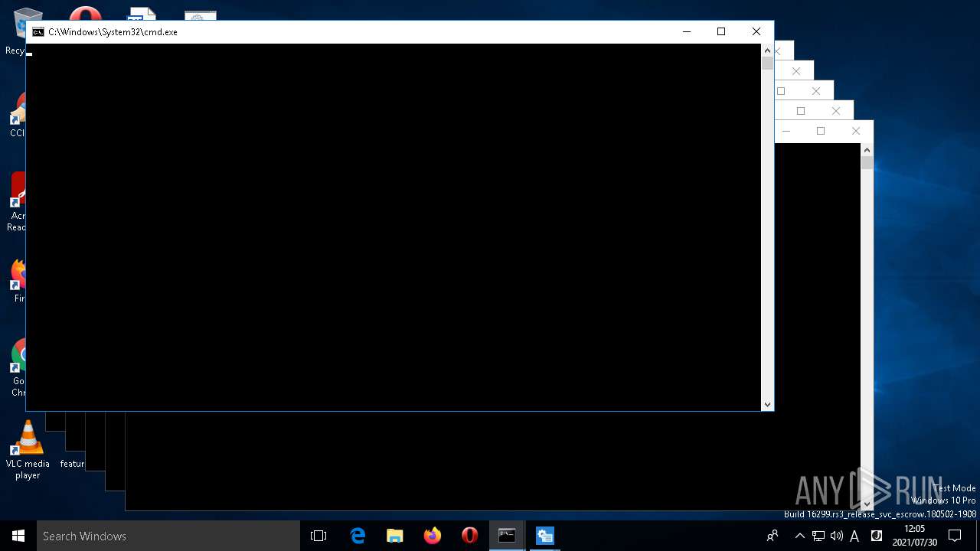
Task: Open the volume speaker tray icon
Action: point(836,536)
